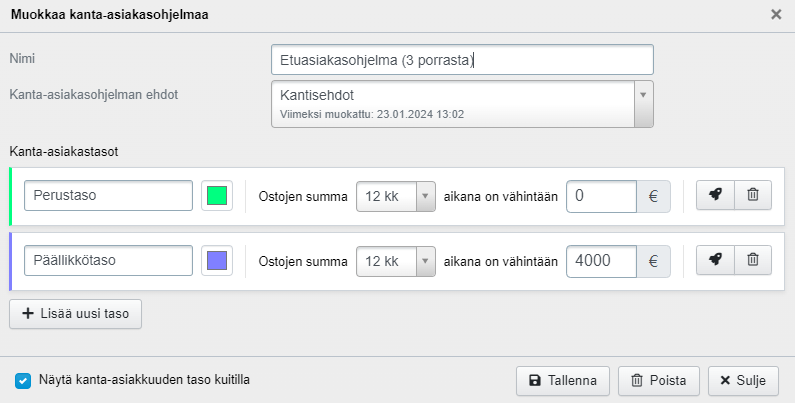The height and width of the screenshot is (403, 795).
Task: Open the green color swatch for Perustaso
Action: (216, 196)
